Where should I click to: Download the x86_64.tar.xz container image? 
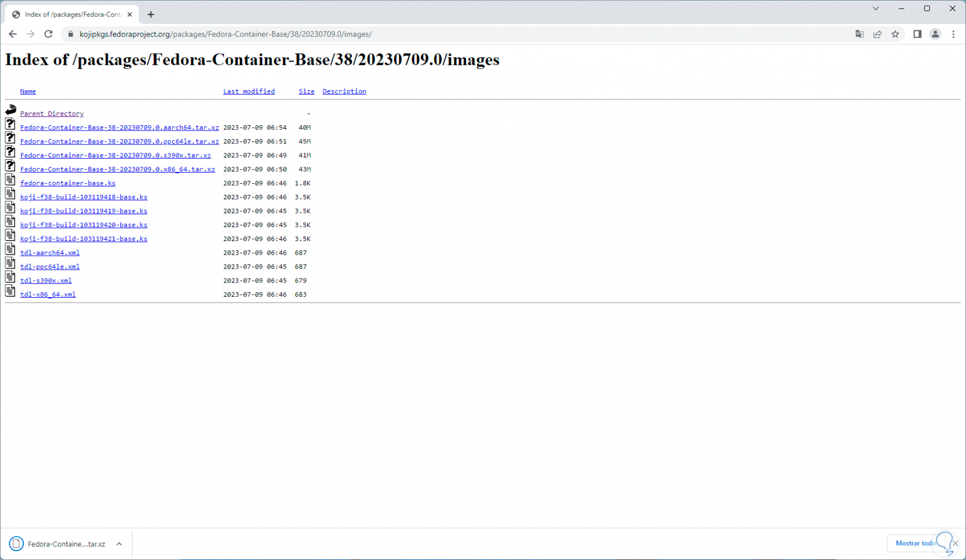118,170
